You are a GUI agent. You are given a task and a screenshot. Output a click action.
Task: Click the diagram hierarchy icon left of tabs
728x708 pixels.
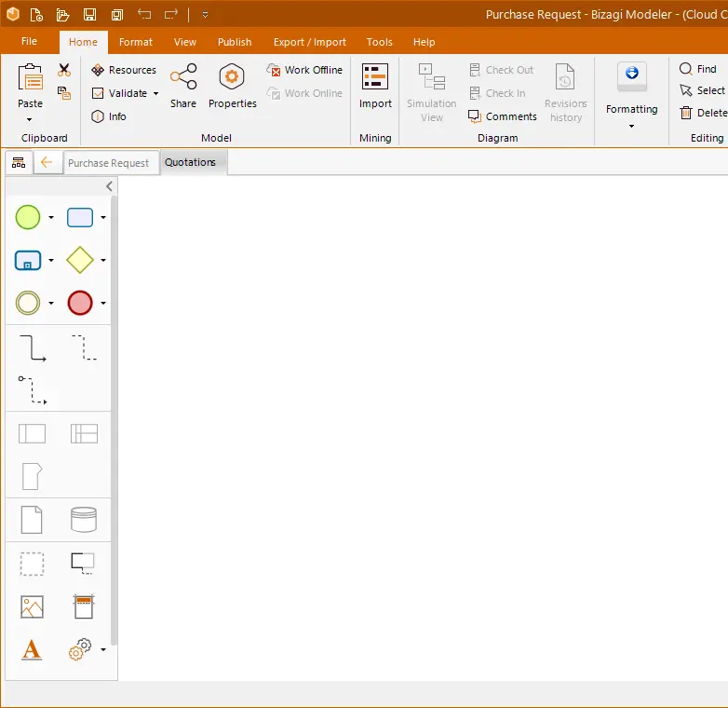19,163
